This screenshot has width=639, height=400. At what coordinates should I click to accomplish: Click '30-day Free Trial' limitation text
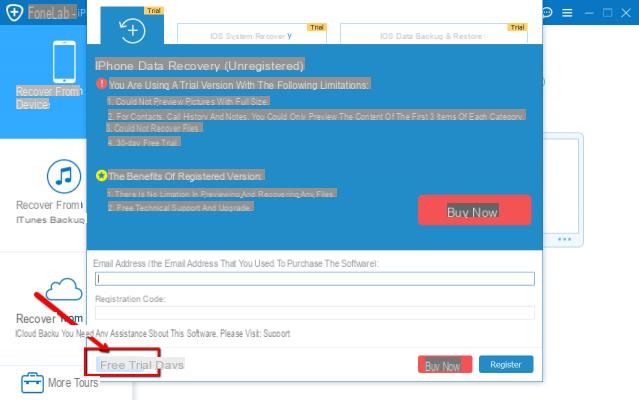click(x=144, y=142)
